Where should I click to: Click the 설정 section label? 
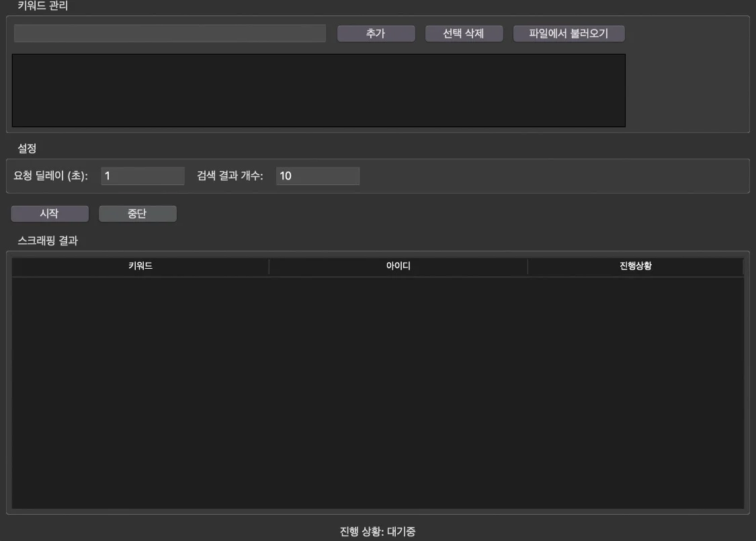tap(27, 149)
